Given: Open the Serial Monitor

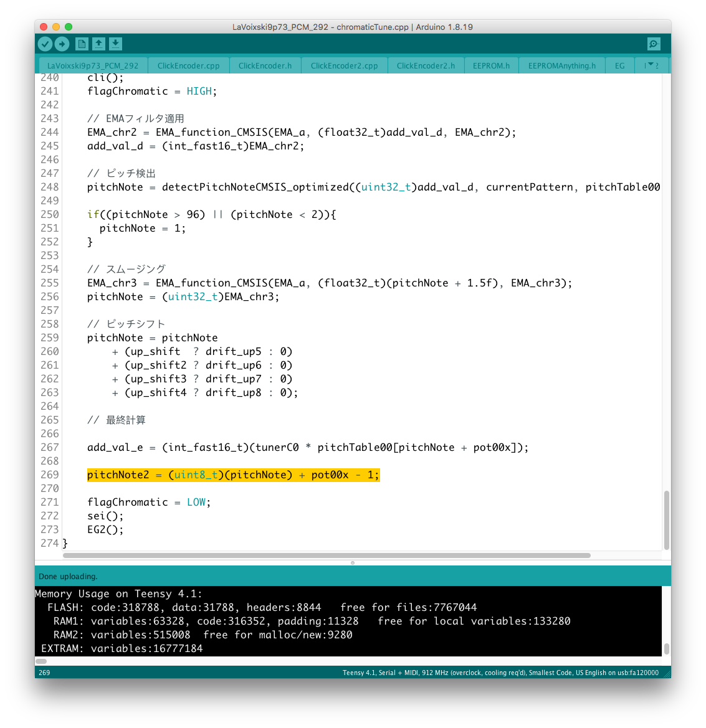Looking at the screenshot, I should click(653, 44).
